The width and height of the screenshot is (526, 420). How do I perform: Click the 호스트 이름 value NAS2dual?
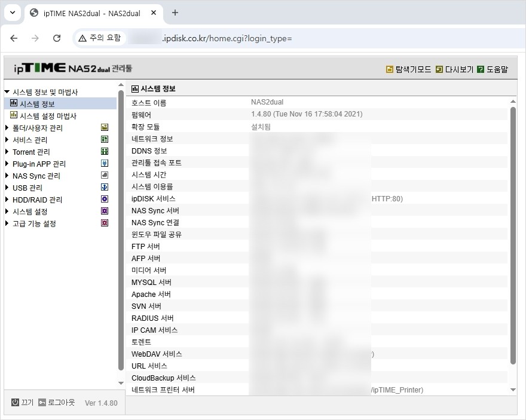[267, 102]
